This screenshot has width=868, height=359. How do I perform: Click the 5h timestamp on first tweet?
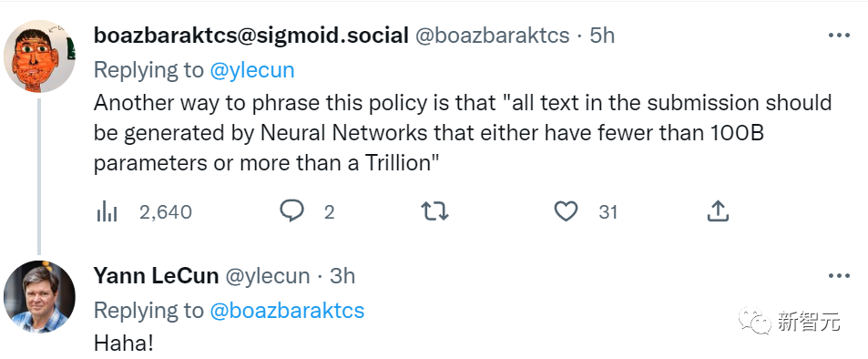coord(602,36)
